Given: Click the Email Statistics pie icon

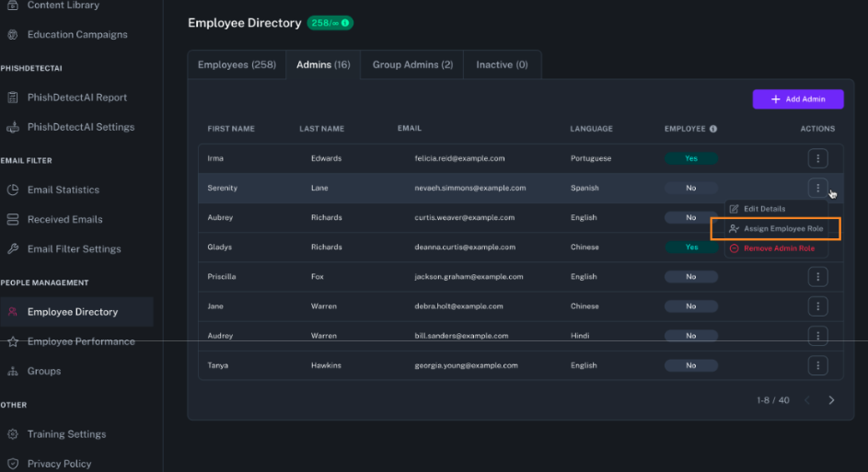Looking at the screenshot, I should tap(13, 190).
